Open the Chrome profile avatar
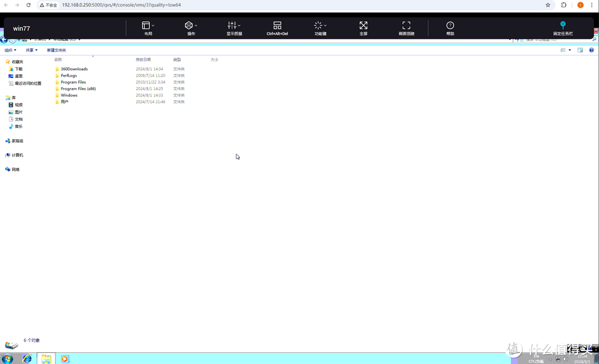Screen dimensions: 599x364 [580, 5]
